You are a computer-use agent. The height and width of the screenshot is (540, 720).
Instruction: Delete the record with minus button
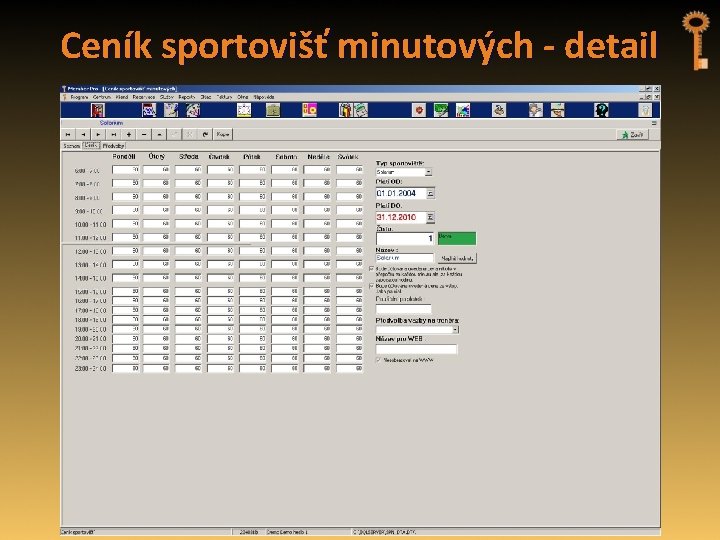pos(144,135)
